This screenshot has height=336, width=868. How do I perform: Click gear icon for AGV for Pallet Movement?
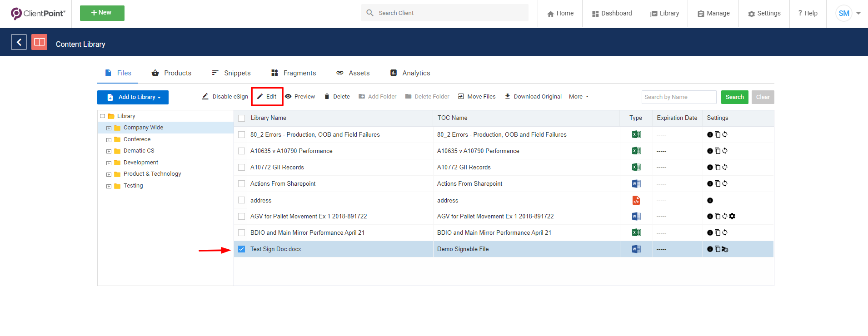click(x=732, y=216)
